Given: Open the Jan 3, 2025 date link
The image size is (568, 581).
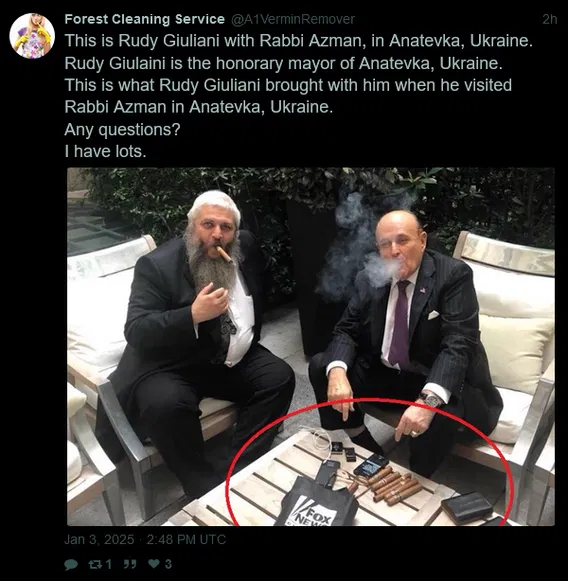Looking at the screenshot, I should point(99,540).
